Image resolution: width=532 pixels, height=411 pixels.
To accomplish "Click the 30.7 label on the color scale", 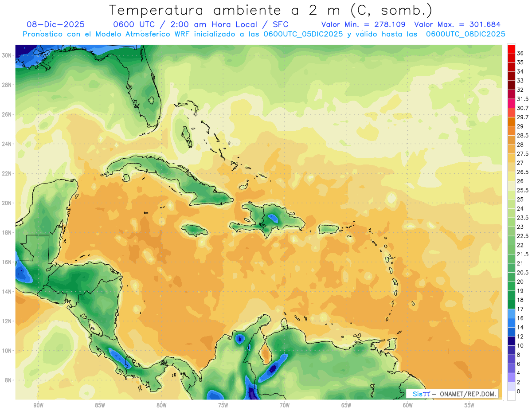I will [x=523, y=108].
